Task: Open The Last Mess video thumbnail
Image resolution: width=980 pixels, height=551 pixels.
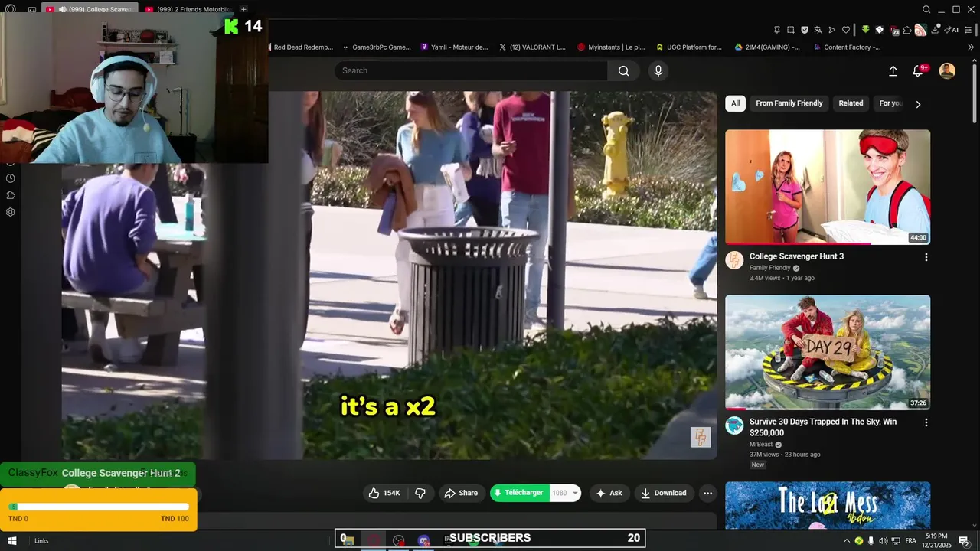Action: point(828,505)
